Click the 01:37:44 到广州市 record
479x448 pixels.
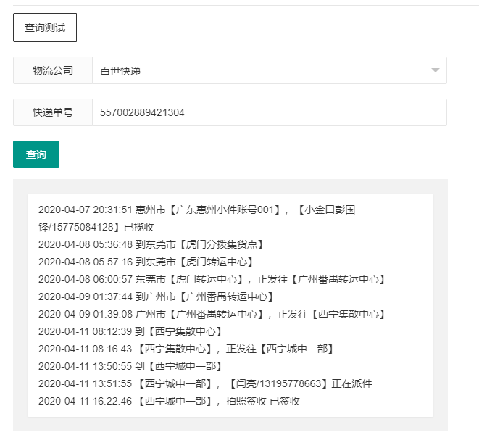[x=156, y=296]
